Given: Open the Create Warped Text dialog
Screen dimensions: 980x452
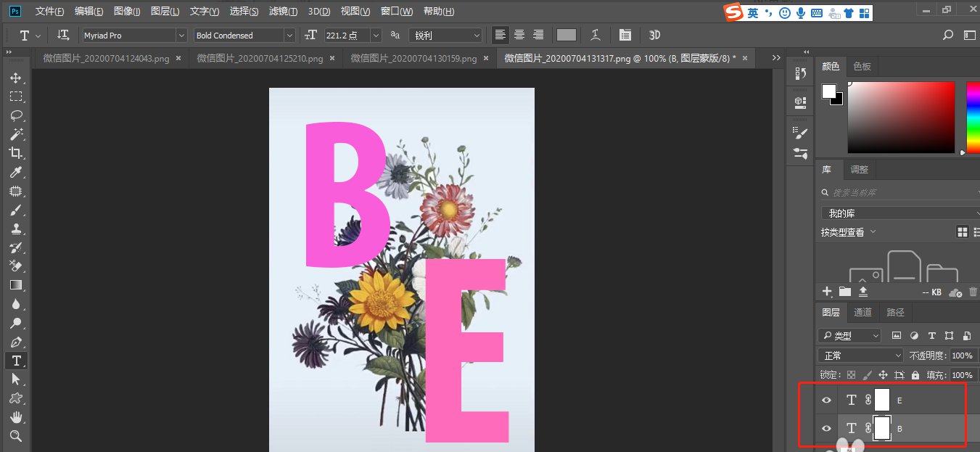Looking at the screenshot, I should coord(596,34).
